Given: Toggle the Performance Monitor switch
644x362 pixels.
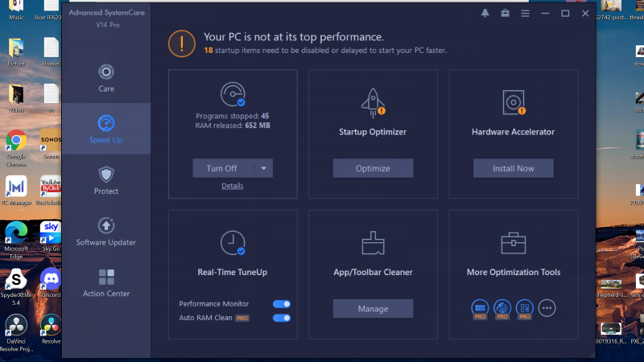Looking at the screenshot, I should tap(282, 304).
